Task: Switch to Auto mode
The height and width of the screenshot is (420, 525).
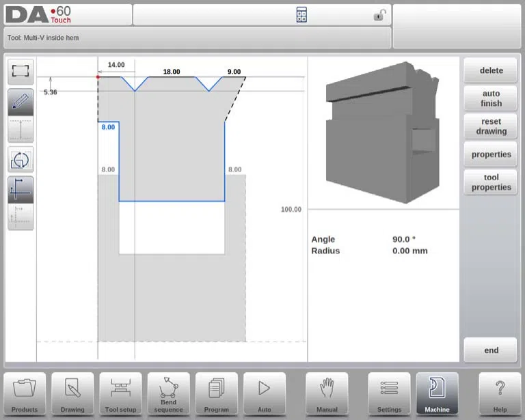Action: click(265, 393)
